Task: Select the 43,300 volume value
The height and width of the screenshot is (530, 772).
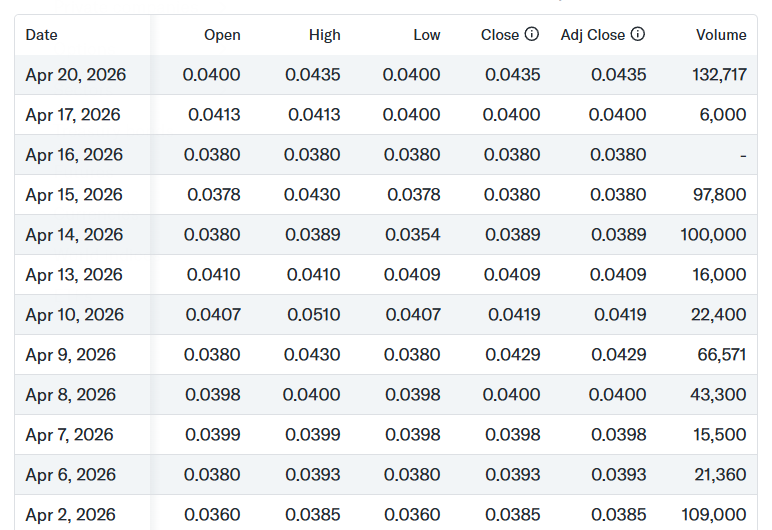Action: click(x=718, y=395)
